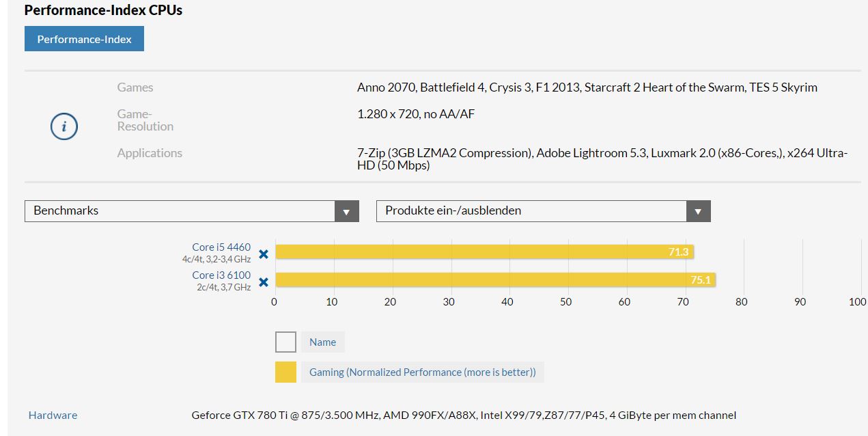Toggle the yellow Gaming legend swatch
Image resolution: width=868 pixels, height=436 pixels.
pyautogui.click(x=285, y=372)
